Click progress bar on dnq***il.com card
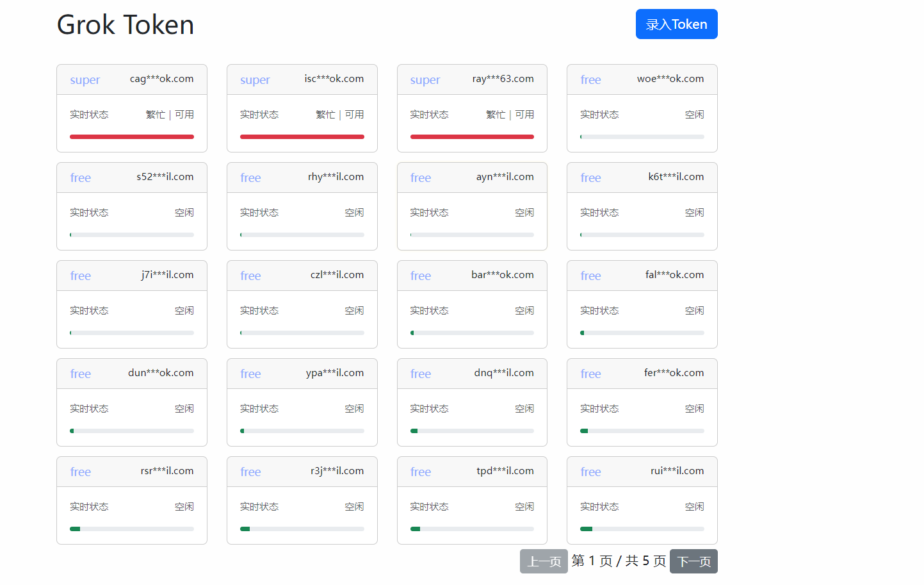This screenshot has height=585, width=924. [472, 431]
